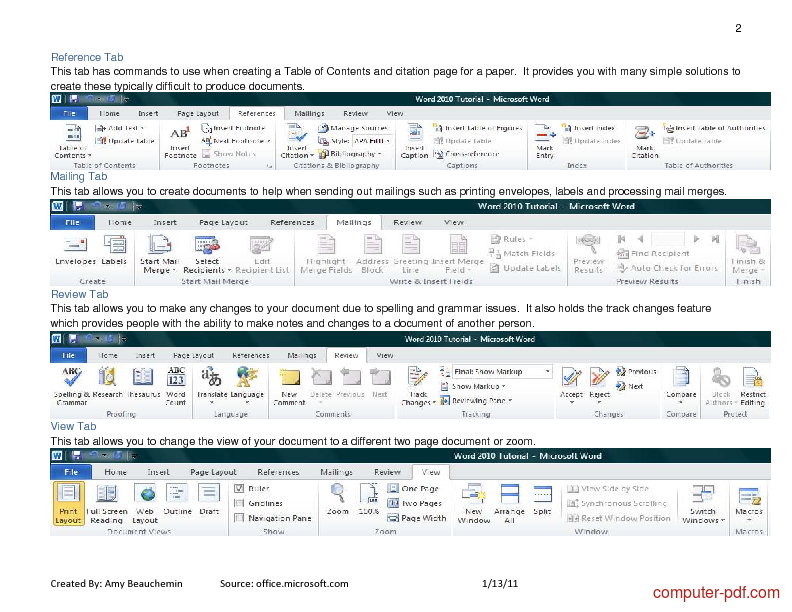Open the Footnotes group dialog launcher
This screenshot has width=792, height=612.
coord(269,166)
